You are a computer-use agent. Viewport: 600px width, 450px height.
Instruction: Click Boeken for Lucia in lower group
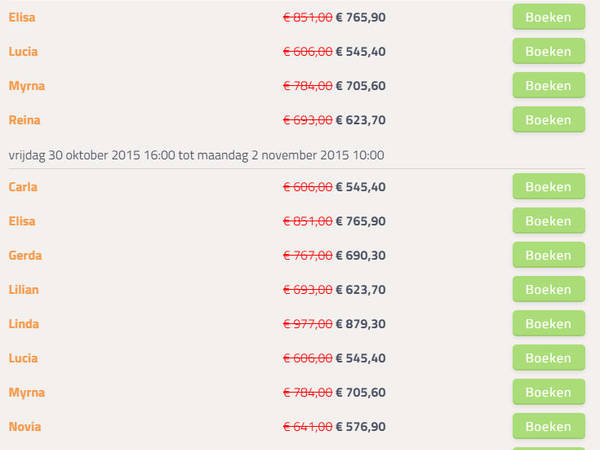coord(549,357)
